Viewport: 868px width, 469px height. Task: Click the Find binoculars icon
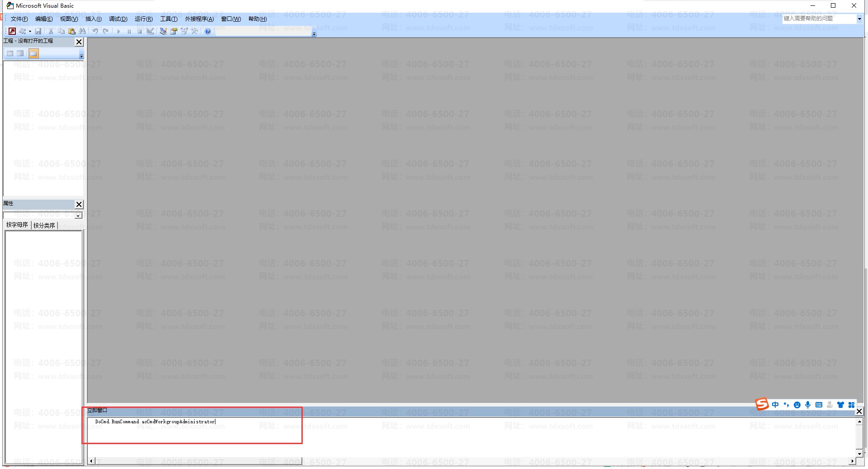(82, 31)
